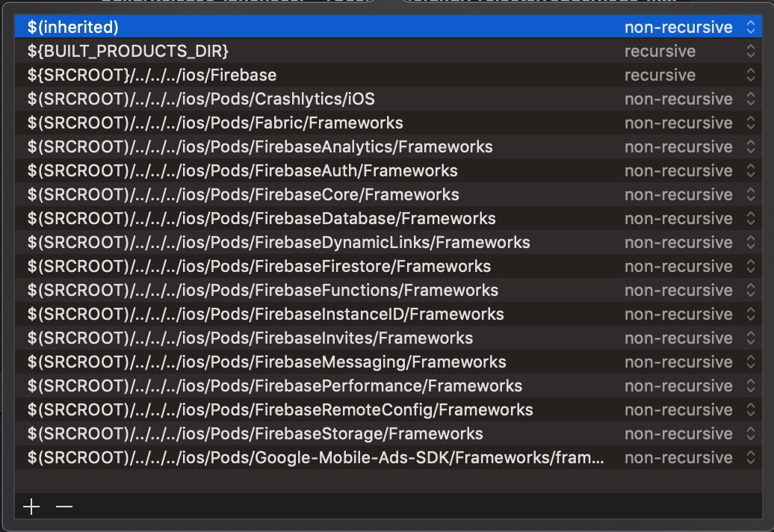This screenshot has height=532, width=774.
Task: Click the − button to remove search path
Action: pyautogui.click(x=64, y=506)
